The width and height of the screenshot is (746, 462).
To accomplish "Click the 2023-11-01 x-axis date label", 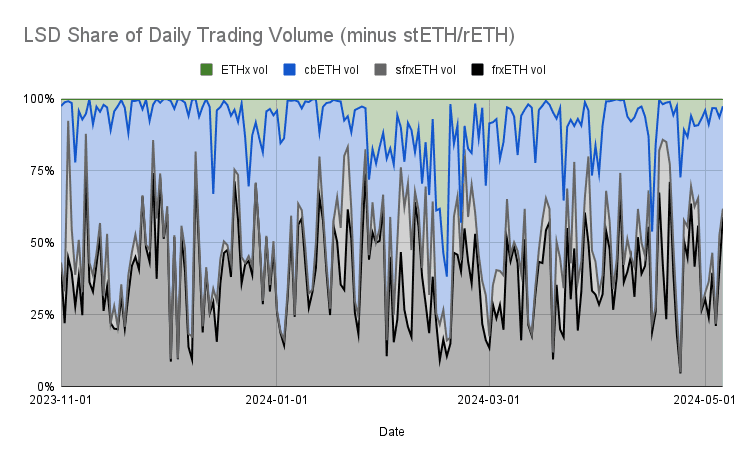I will pos(62,401).
